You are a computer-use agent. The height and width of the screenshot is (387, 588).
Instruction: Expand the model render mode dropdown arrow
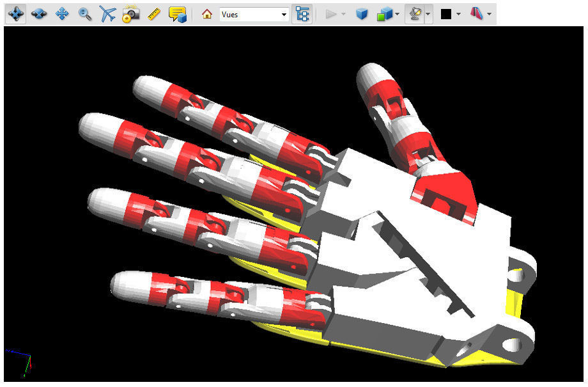(397, 14)
